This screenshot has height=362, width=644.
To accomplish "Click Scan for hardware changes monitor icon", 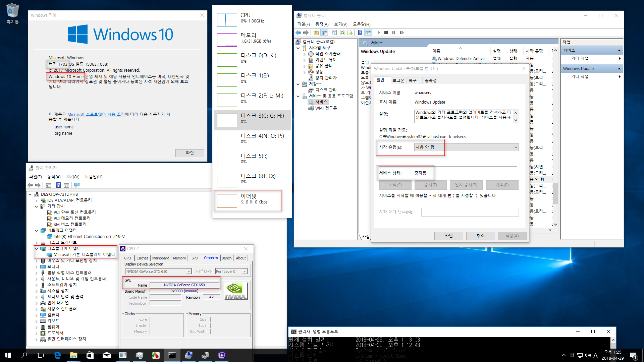I will click(x=77, y=185).
